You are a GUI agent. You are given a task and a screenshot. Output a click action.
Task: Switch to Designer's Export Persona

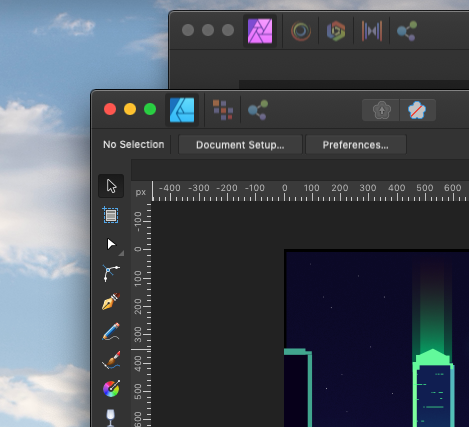coord(258,110)
